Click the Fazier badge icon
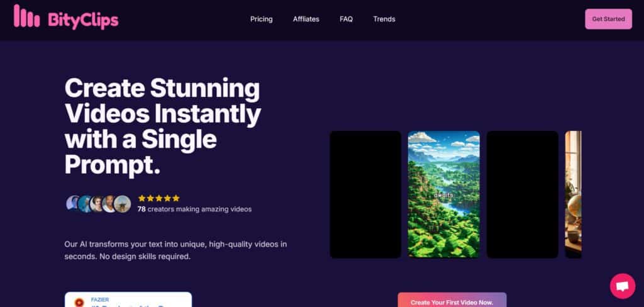The width and height of the screenshot is (644, 307). point(79,303)
